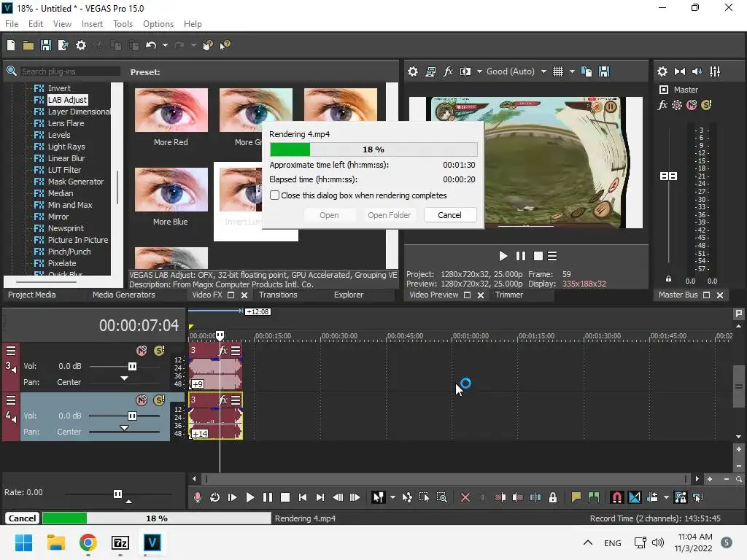Open the Tools menu

(x=123, y=24)
